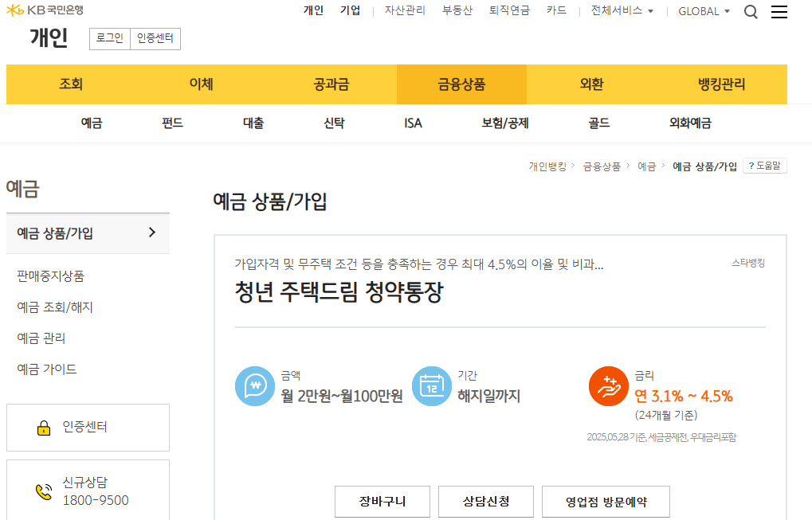The height and width of the screenshot is (520, 812).
Task: Open the 예금 submenu tab
Action: pyautogui.click(x=92, y=123)
